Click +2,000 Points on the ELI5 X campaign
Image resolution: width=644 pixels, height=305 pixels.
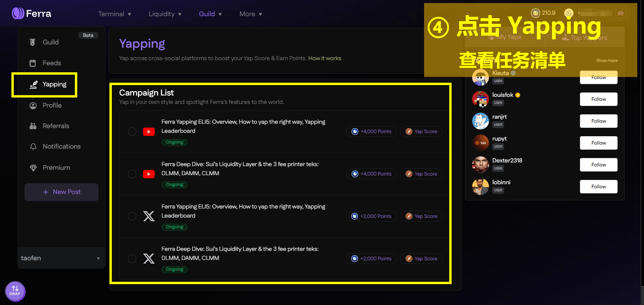(x=371, y=216)
